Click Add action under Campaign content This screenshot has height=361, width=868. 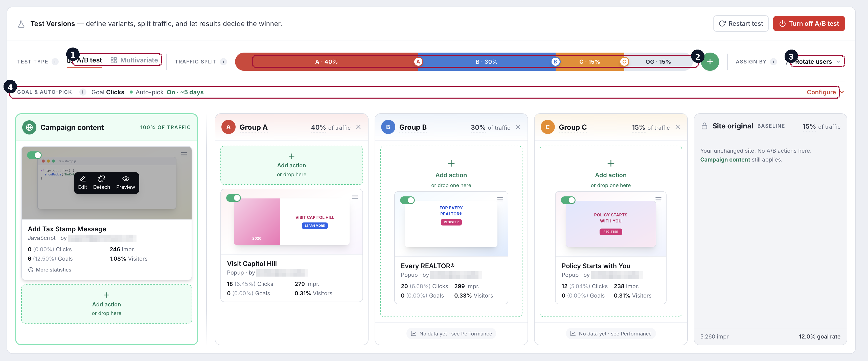[106, 304]
